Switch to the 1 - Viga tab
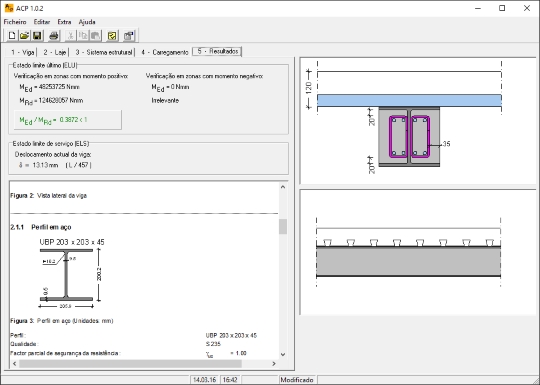The width and height of the screenshot is (540, 385). tap(22, 52)
